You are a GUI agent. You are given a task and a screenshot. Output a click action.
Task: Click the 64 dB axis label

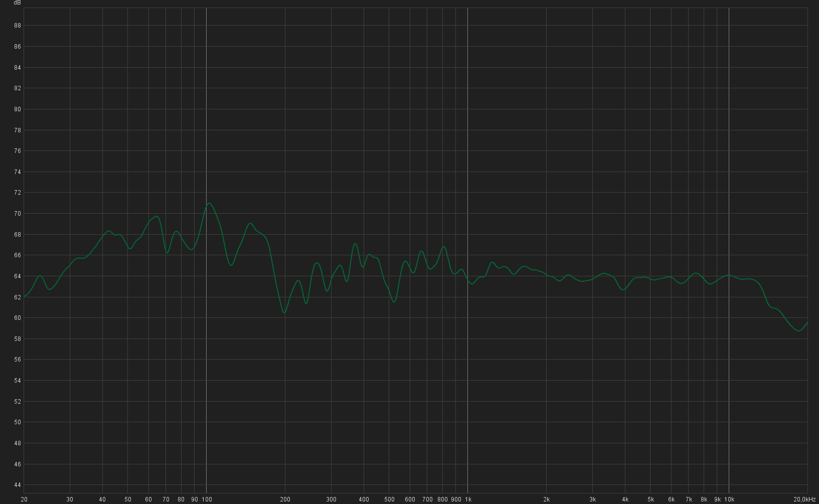coord(18,276)
